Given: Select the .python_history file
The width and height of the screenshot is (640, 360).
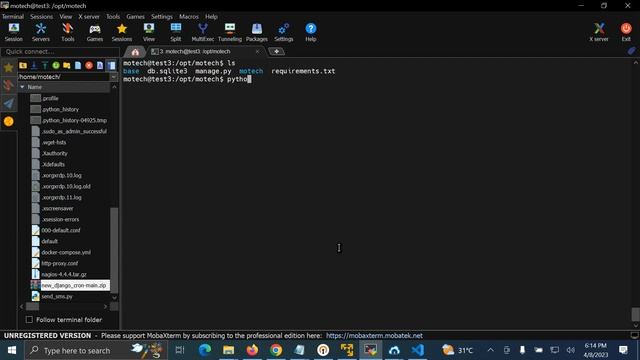Looking at the screenshot, I should pyautogui.click(x=60, y=109).
